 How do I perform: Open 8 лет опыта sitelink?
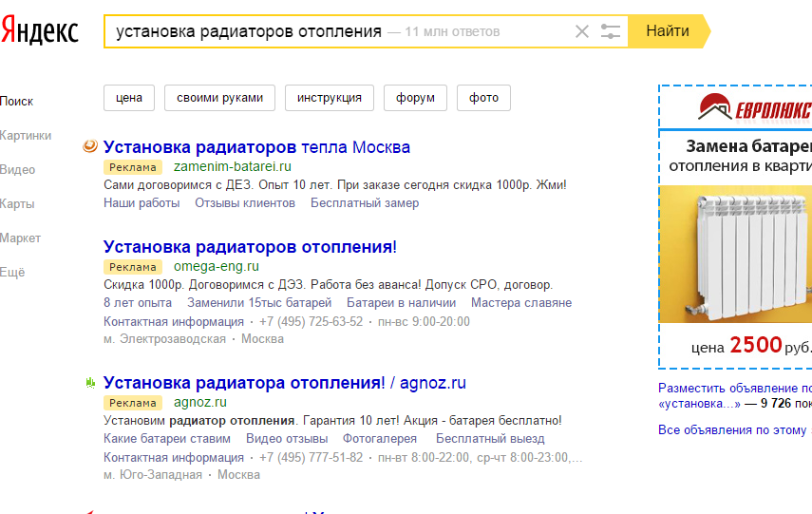tap(138, 302)
